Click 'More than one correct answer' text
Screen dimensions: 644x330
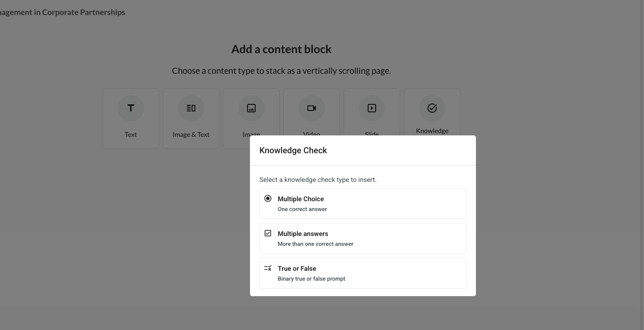(315, 244)
